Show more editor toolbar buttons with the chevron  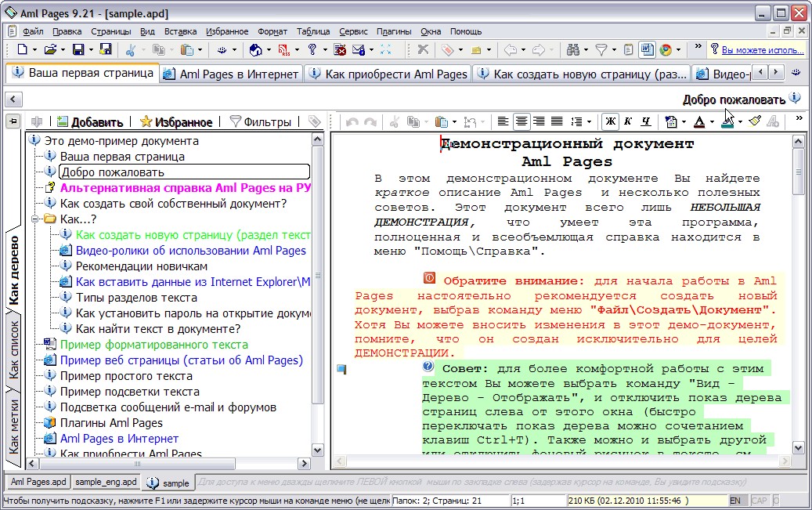coord(799,119)
